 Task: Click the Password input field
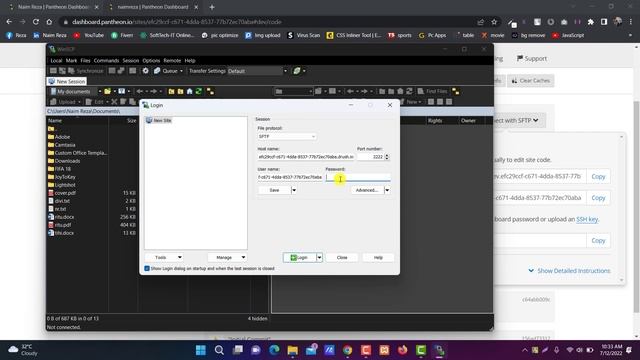[x=358, y=177]
